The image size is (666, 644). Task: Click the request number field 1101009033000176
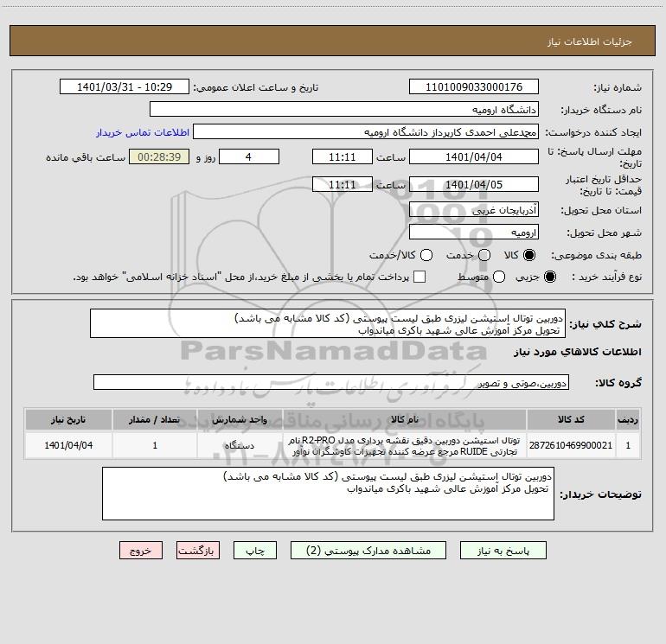[x=474, y=87]
